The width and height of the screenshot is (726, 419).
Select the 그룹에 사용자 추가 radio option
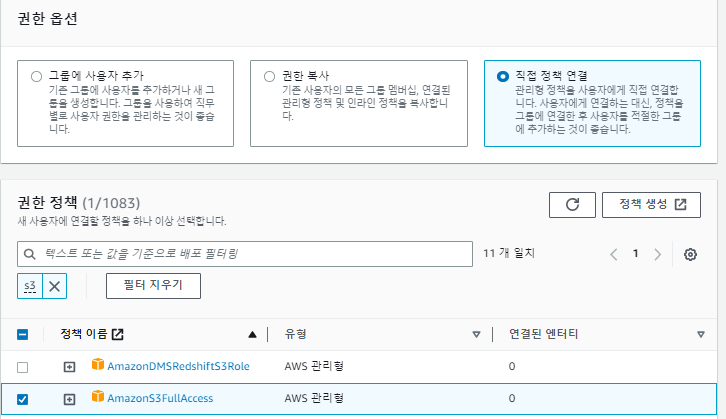[37, 76]
